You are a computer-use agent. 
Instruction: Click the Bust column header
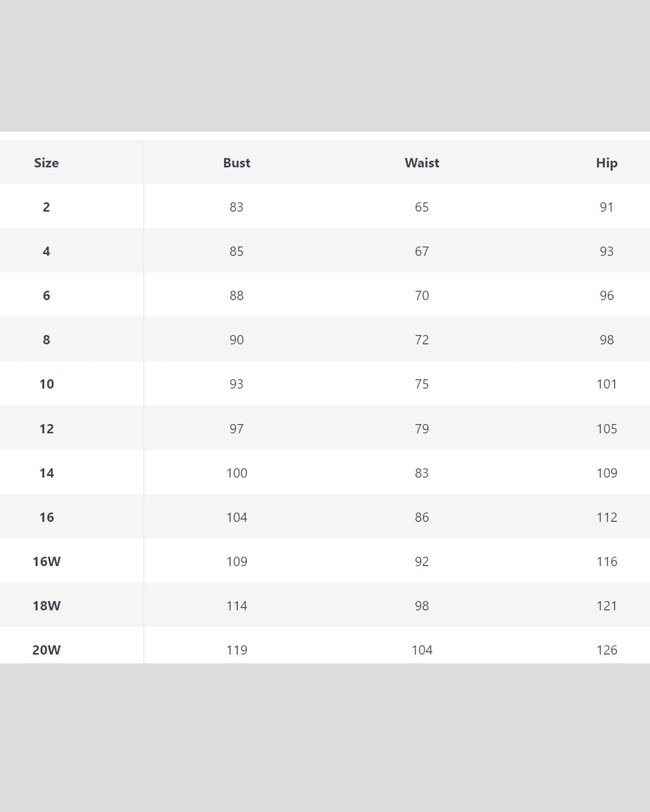pyautogui.click(x=237, y=163)
